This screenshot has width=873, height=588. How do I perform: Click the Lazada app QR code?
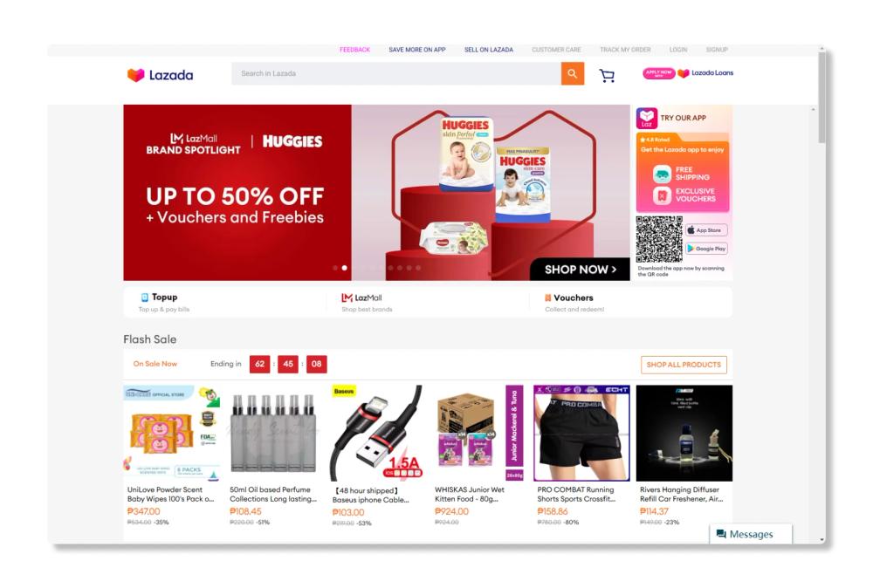(659, 239)
